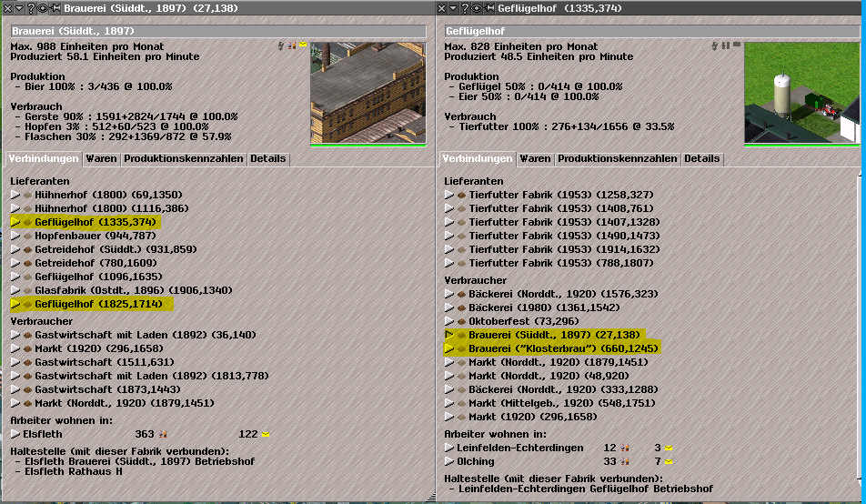Click the help icon in Brauerei window

click(31, 7)
